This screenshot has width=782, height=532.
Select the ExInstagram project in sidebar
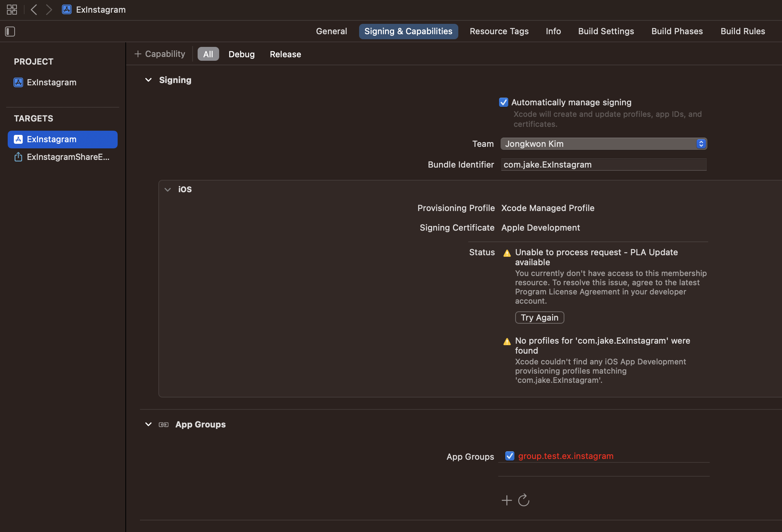[51, 82]
